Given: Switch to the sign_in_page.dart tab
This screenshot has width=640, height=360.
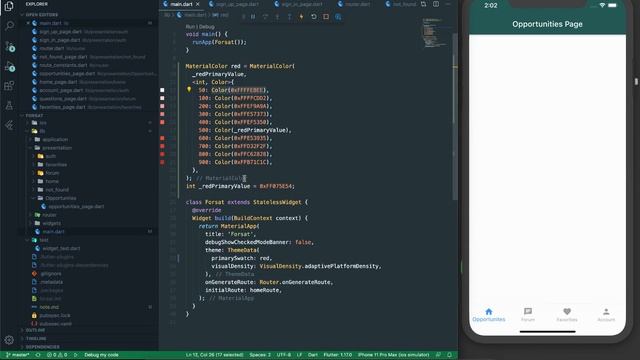Looking at the screenshot, I should tap(299, 4).
